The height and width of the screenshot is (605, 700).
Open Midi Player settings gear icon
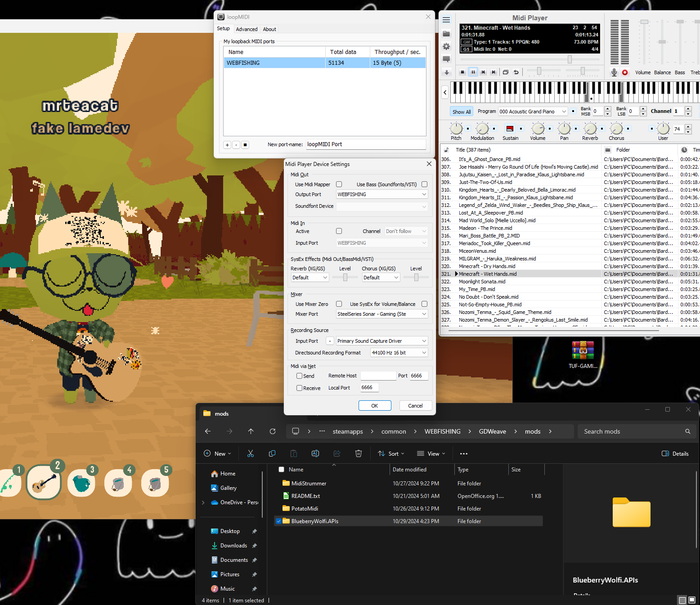[446, 46]
